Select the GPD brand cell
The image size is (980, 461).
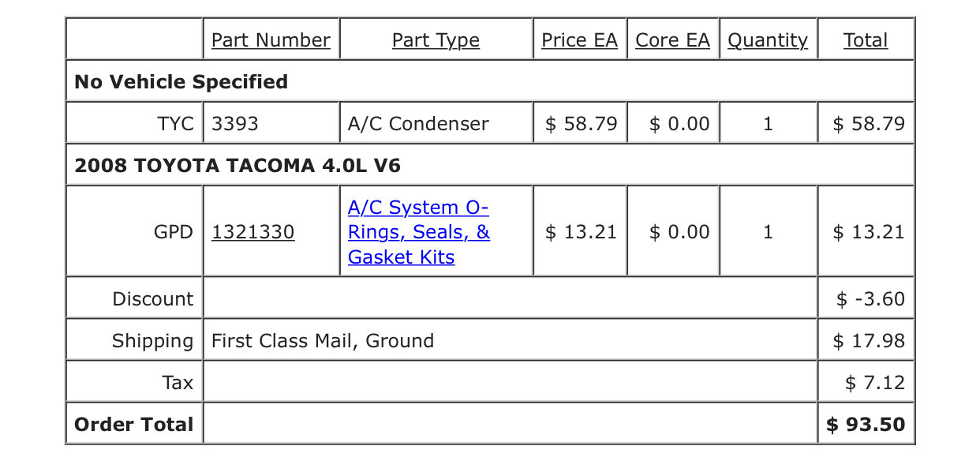(134, 232)
